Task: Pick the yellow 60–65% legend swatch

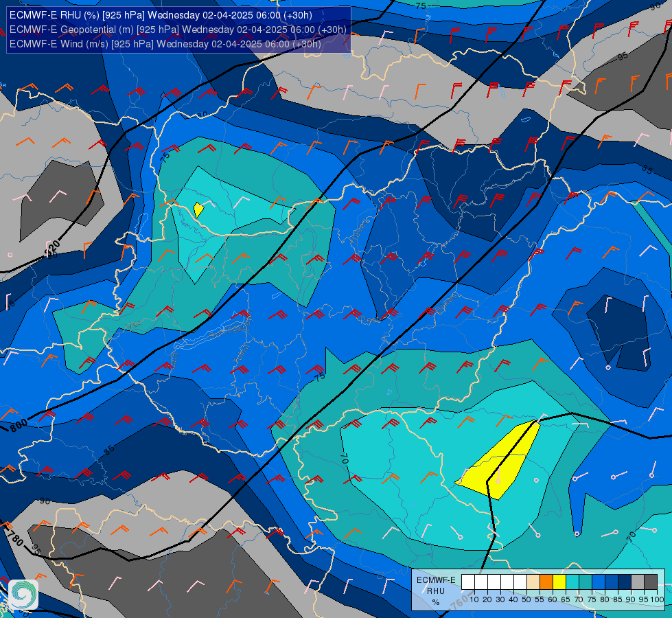Action: tap(559, 582)
